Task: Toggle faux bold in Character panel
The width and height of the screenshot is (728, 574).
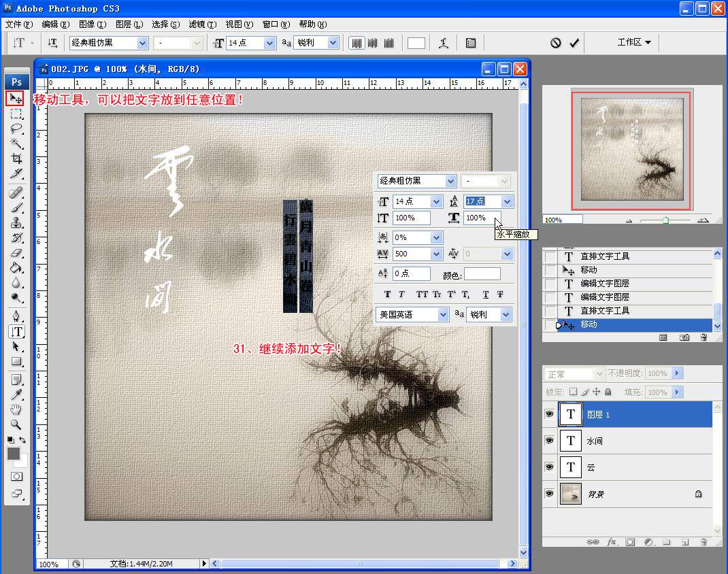Action: 388,294
